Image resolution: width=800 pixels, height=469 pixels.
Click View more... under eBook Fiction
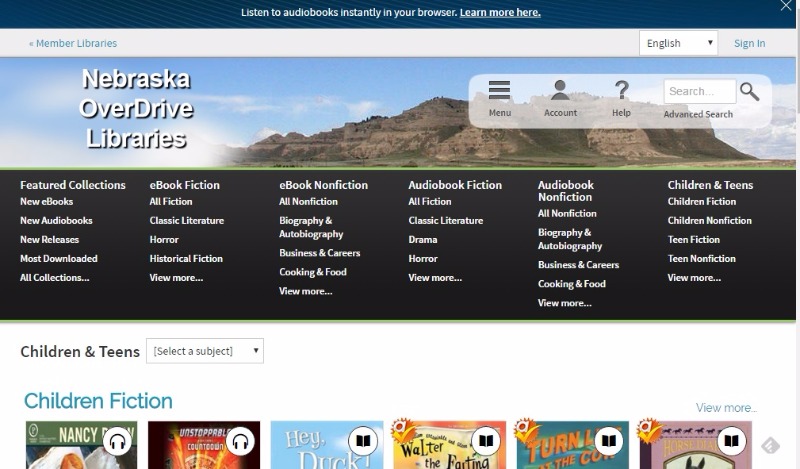(176, 278)
